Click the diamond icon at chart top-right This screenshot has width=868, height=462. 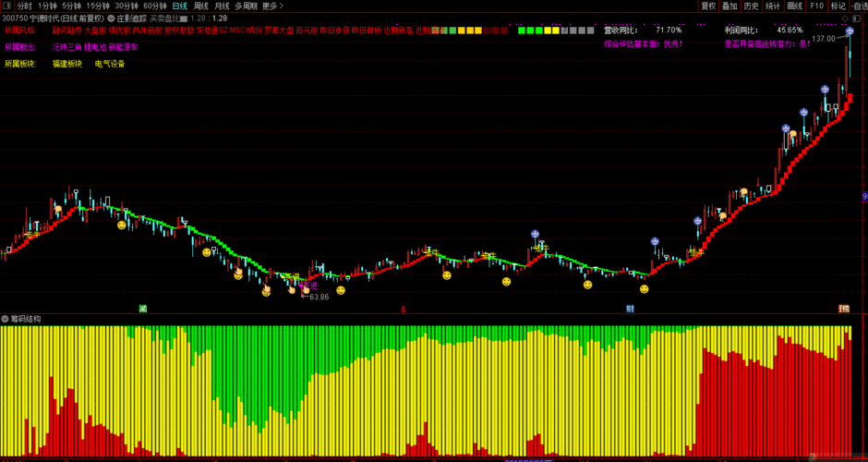point(843,18)
